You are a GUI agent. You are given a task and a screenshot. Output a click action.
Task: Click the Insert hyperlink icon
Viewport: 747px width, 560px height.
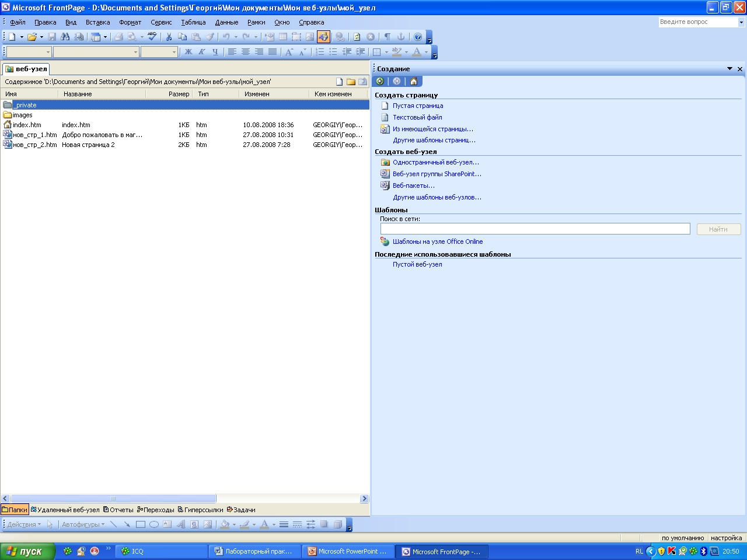[x=340, y=37]
